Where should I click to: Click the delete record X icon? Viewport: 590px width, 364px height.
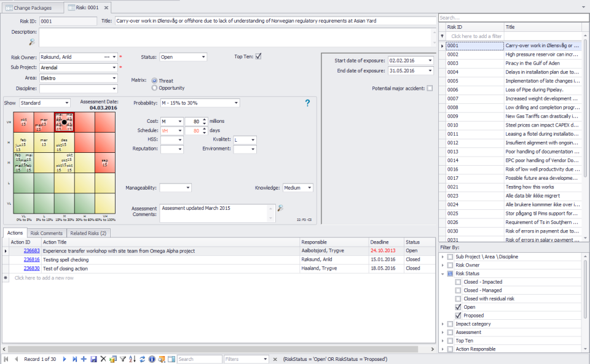point(103,359)
